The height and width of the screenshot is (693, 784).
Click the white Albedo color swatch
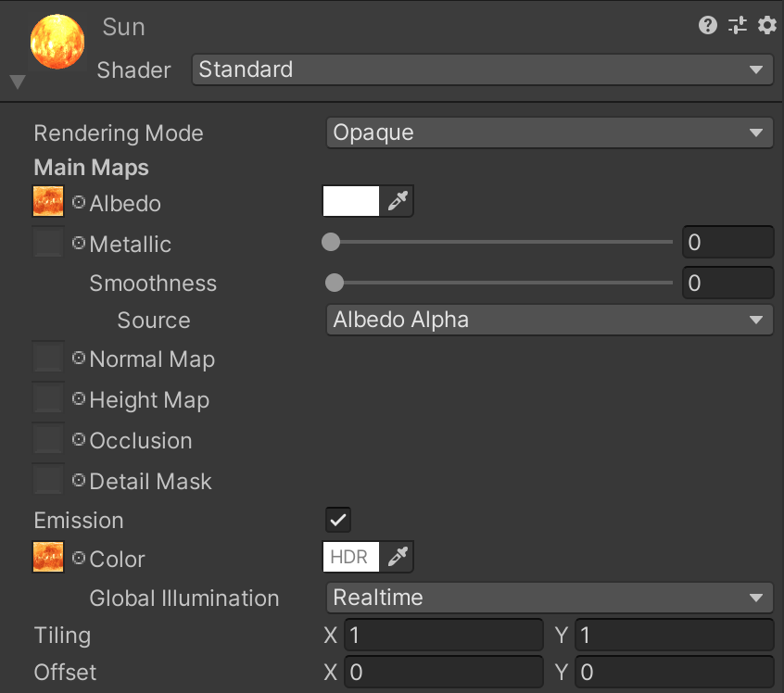(351, 201)
